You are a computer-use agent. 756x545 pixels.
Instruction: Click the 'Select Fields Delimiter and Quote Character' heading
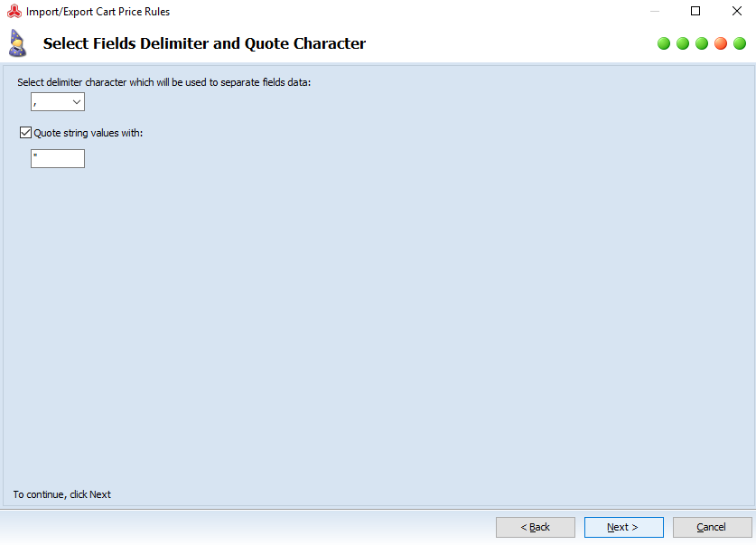(204, 43)
